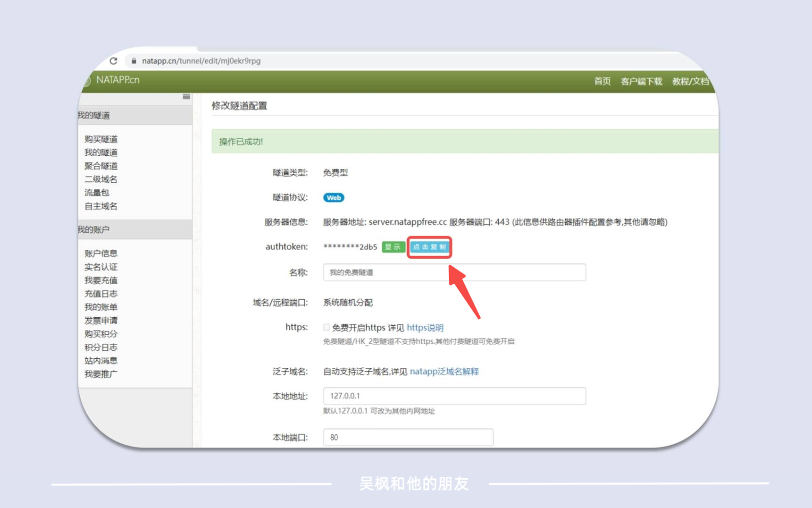This screenshot has width=812, height=508.
Task: Open 教程/文档 in the top navigation
Action: (690, 81)
